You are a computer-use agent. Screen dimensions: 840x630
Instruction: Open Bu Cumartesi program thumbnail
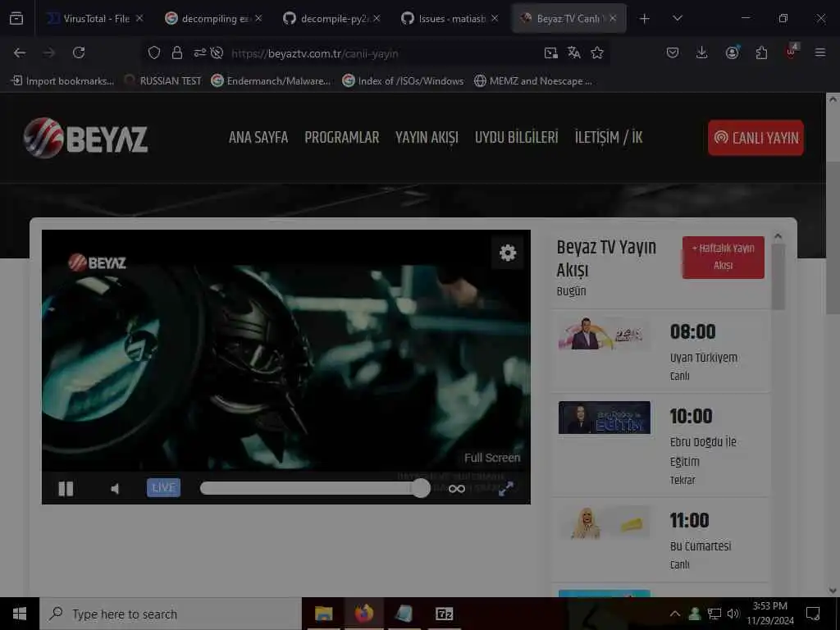pyautogui.click(x=605, y=523)
